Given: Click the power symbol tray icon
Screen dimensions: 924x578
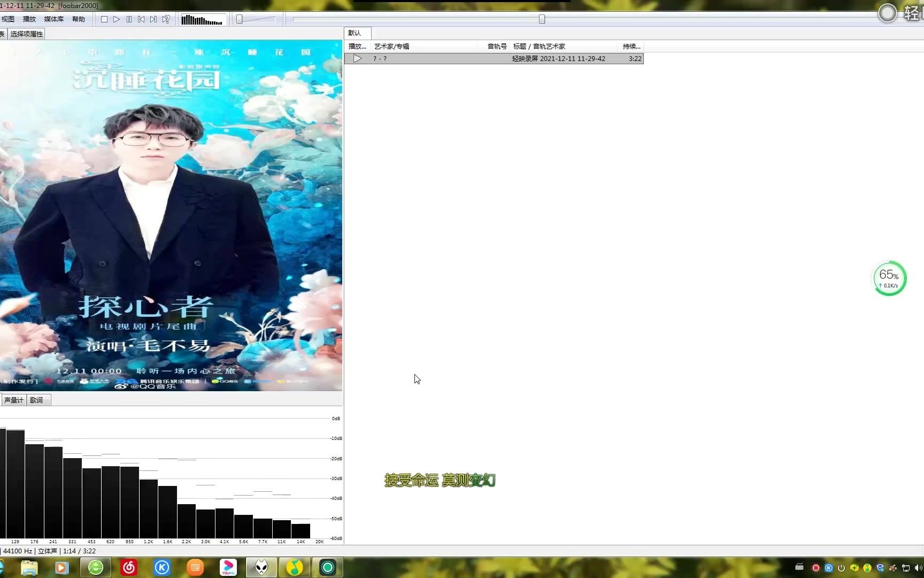Looking at the screenshot, I should click(842, 568).
